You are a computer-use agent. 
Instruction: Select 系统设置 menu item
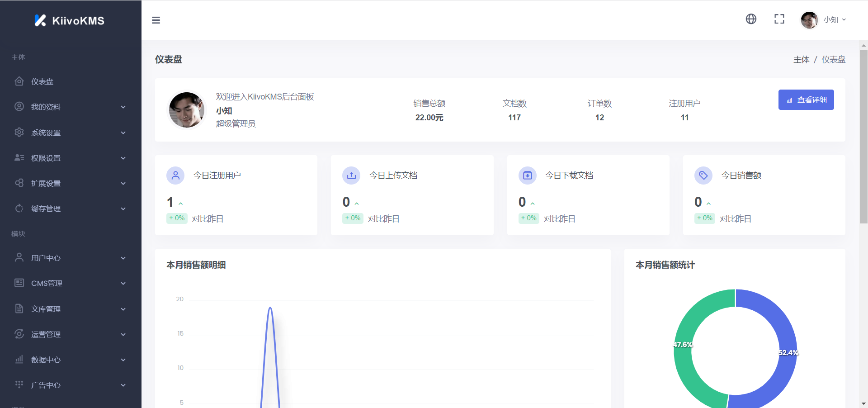click(x=71, y=133)
